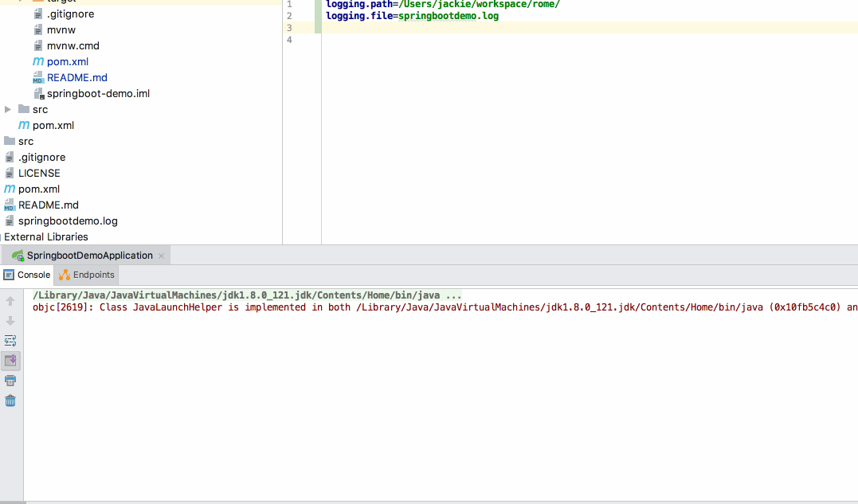
Task: Select the nested .gitignore file under target
Action: pos(70,14)
